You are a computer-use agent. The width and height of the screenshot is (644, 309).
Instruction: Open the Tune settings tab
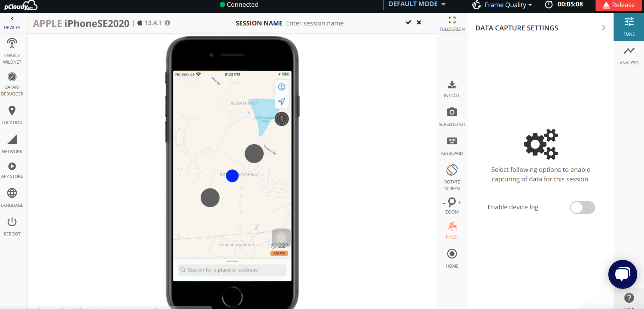click(629, 27)
